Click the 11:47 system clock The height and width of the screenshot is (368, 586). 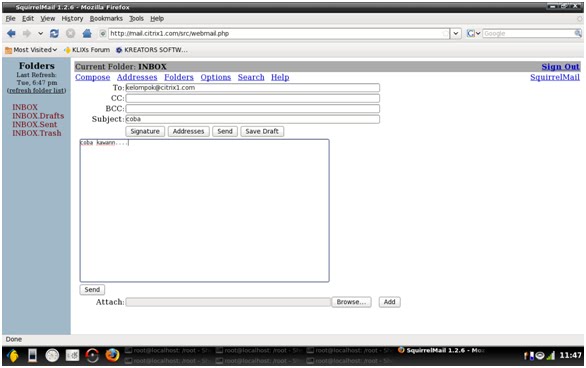pos(570,355)
